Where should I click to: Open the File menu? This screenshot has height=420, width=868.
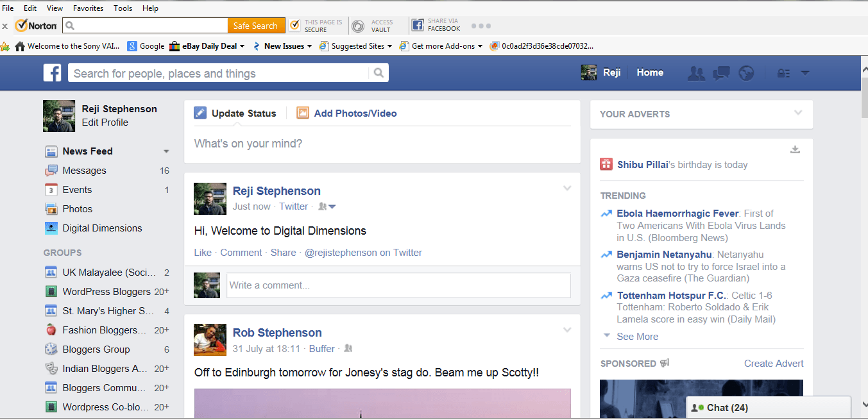8,8
